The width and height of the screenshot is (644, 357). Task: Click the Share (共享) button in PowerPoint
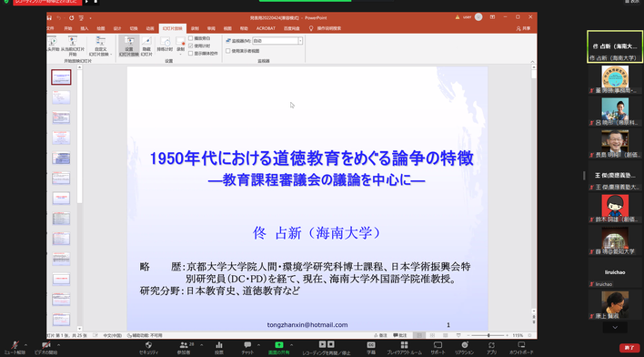(523, 28)
